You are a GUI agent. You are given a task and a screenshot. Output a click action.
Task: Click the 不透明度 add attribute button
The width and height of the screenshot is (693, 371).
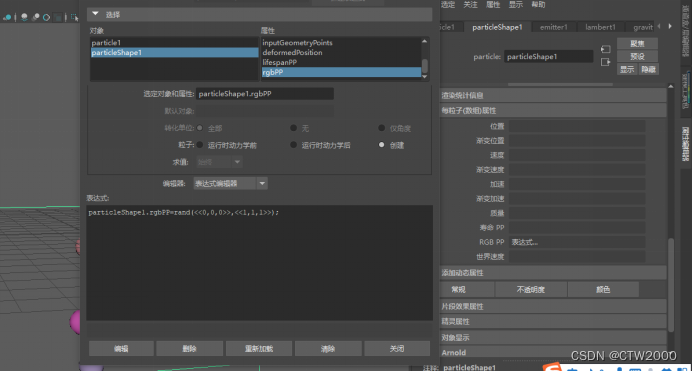[531, 290]
